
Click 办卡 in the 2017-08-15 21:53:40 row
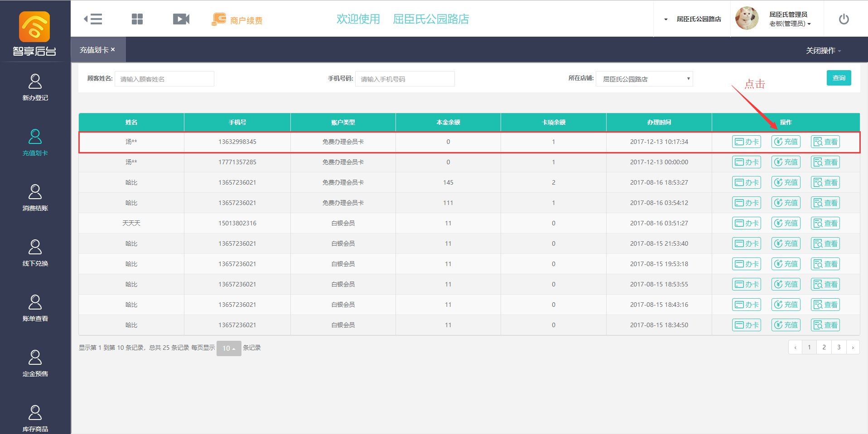pos(746,243)
